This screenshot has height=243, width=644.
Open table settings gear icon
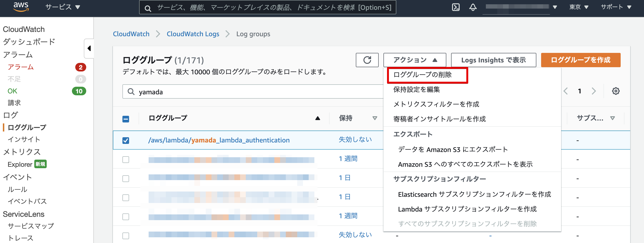[x=615, y=91]
